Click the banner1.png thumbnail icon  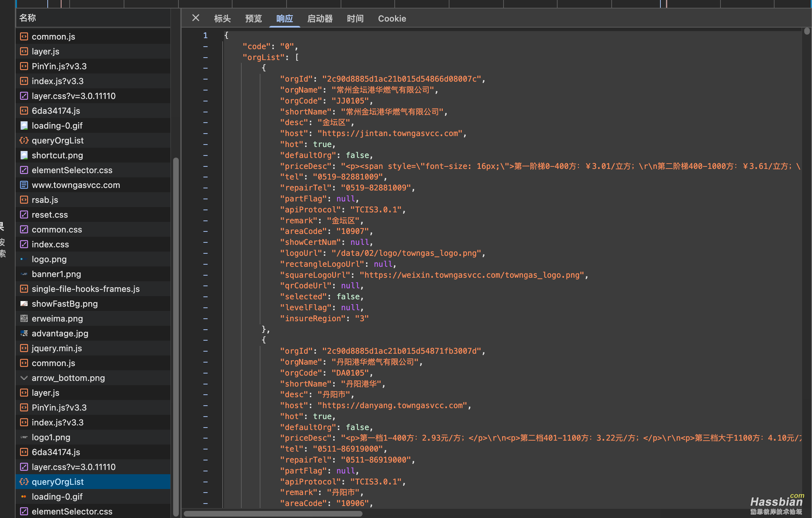[24, 274]
